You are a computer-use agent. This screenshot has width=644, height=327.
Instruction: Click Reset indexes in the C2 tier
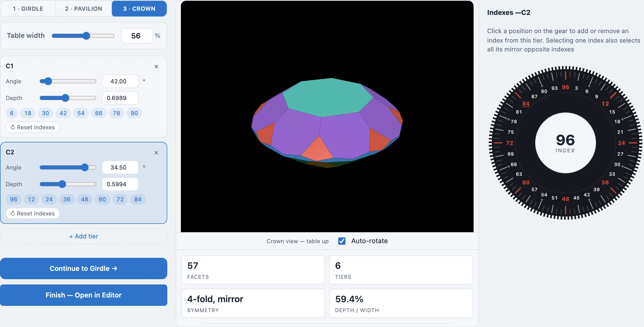point(33,213)
